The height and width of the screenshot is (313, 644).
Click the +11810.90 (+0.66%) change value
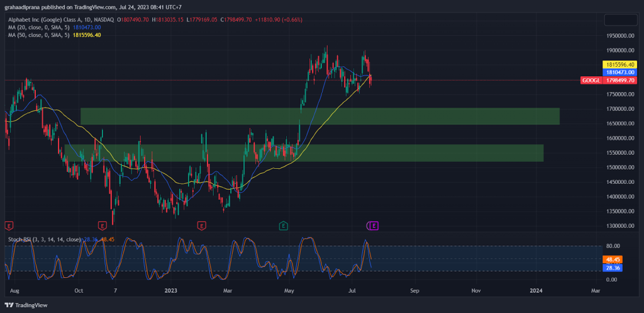[x=278, y=20]
